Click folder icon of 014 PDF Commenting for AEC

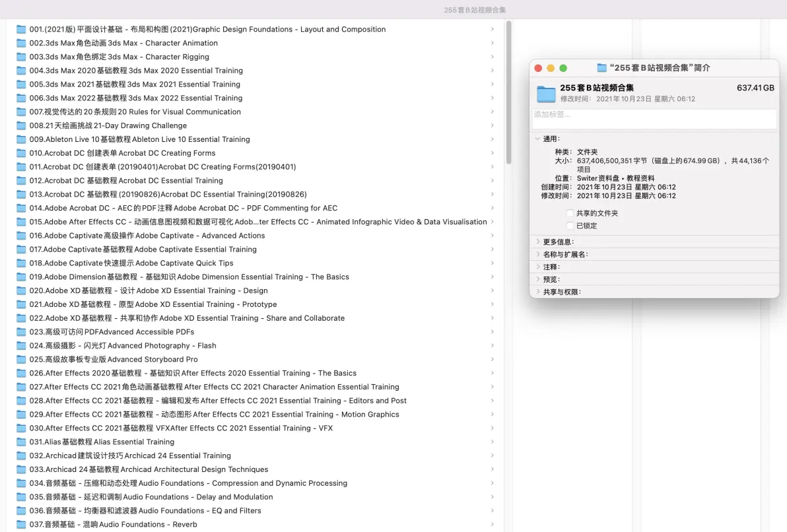pos(21,208)
